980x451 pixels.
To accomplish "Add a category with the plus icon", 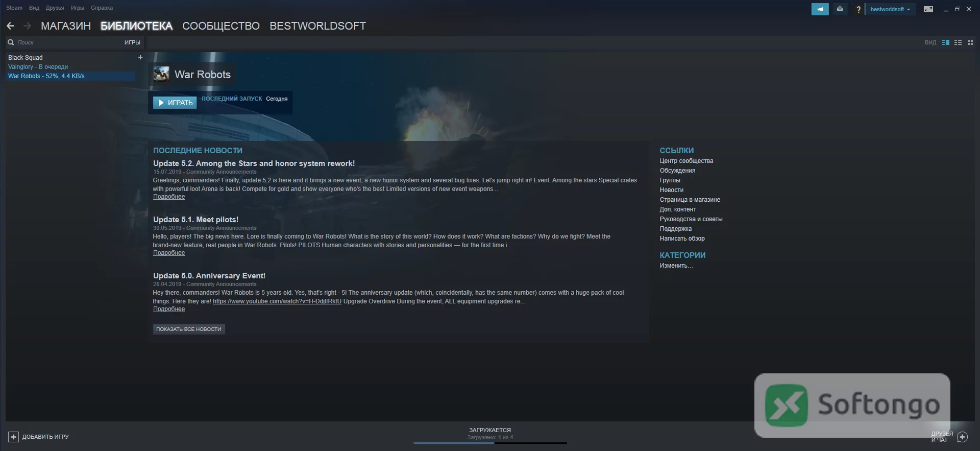I will (x=140, y=57).
